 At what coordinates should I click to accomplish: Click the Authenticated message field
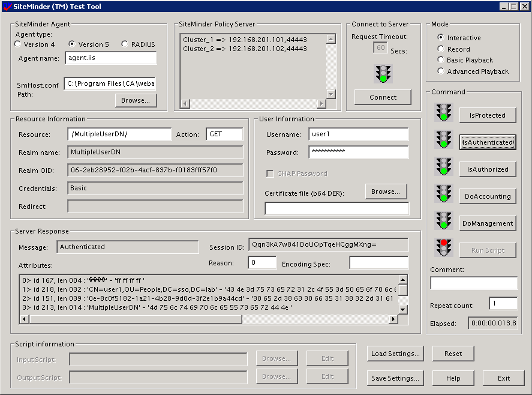point(128,247)
